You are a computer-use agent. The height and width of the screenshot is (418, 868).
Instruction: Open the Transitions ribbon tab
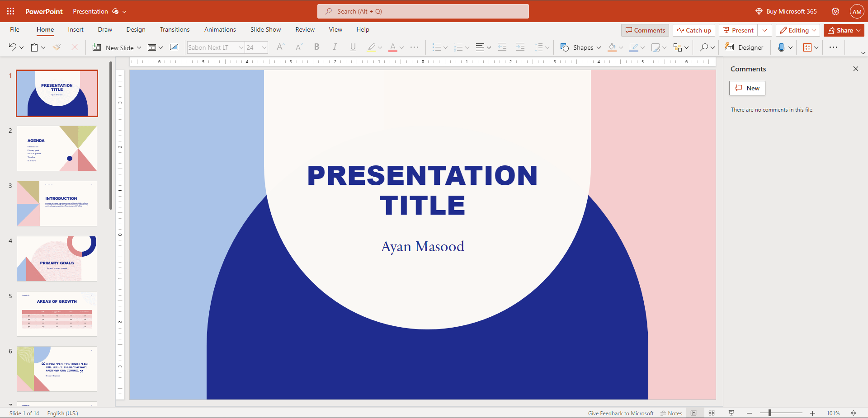pos(175,29)
